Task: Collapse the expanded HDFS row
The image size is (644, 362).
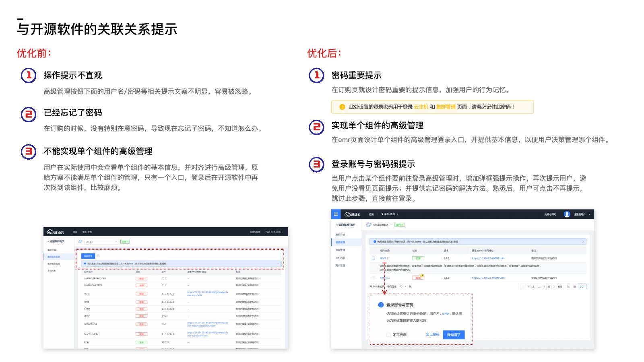Action: (x=374, y=258)
